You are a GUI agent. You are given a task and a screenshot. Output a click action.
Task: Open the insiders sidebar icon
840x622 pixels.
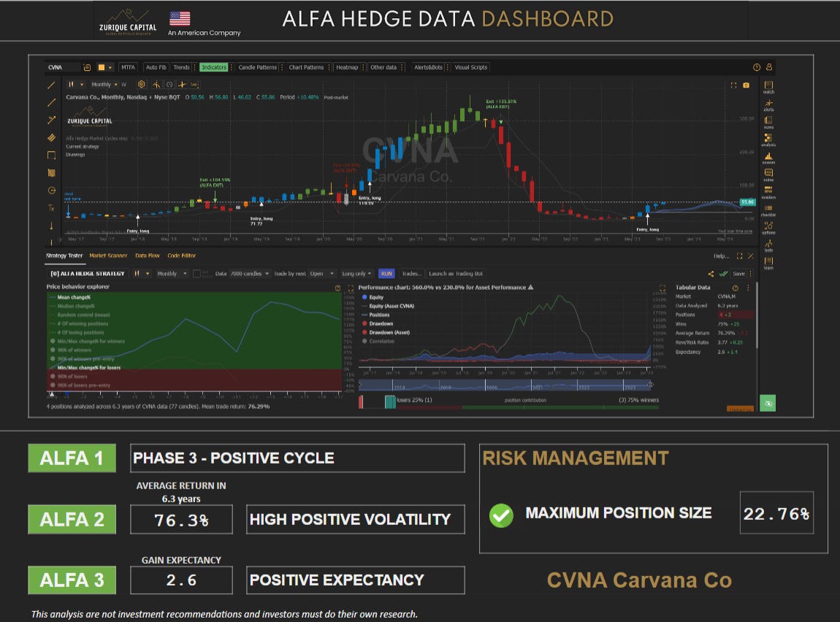pyautogui.click(x=768, y=193)
